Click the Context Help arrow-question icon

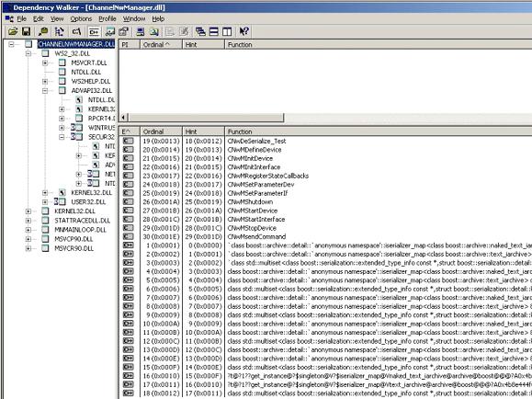pyautogui.click(x=243, y=31)
